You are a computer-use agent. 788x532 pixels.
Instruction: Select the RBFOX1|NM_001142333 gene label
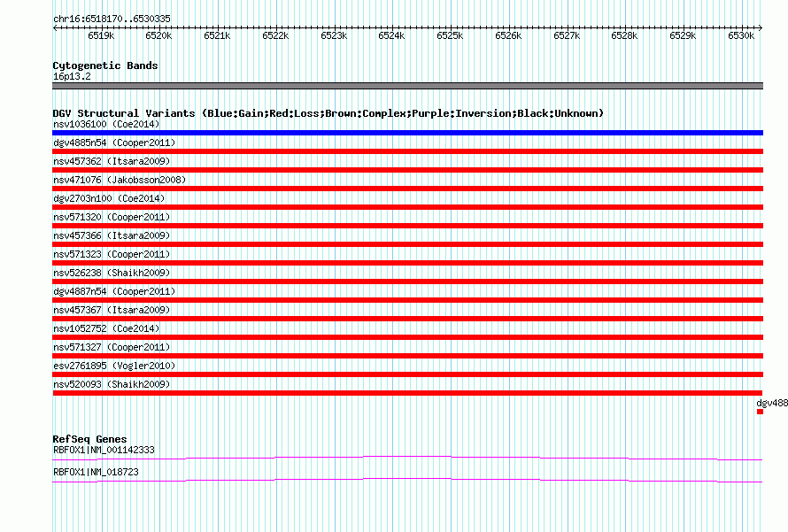(104, 450)
